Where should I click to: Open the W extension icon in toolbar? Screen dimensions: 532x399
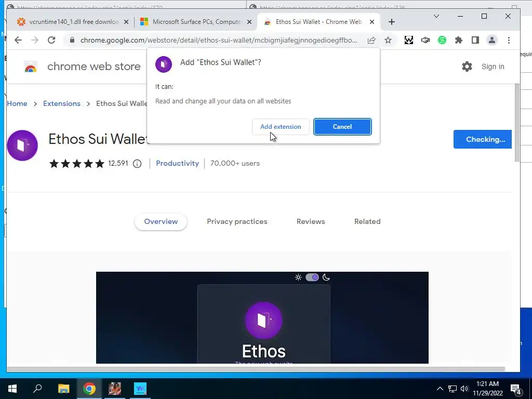[x=409, y=40]
